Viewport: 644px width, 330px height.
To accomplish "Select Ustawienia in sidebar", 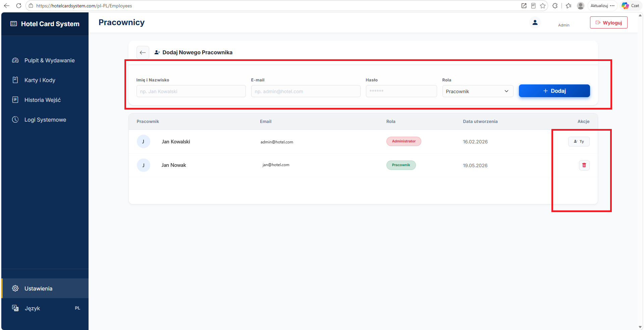I will 45,288.
